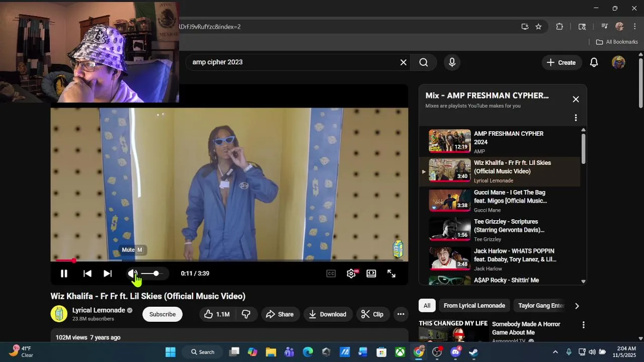
Task: Dislike the video
Action: click(246, 314)
